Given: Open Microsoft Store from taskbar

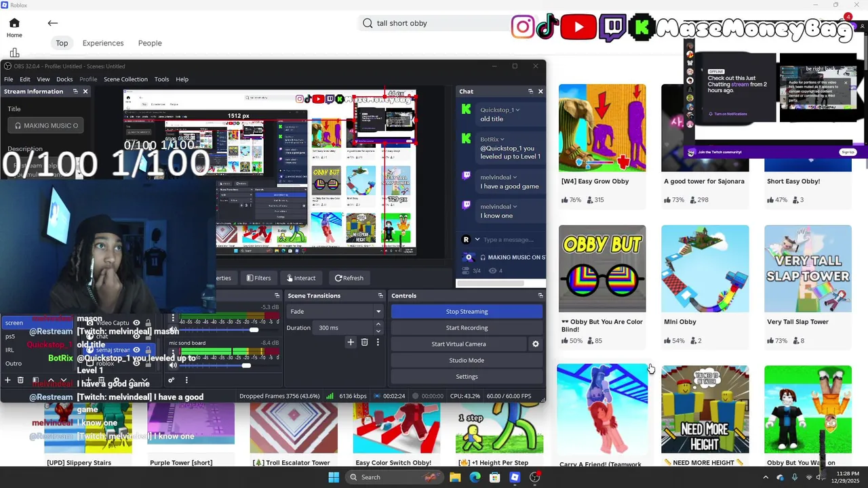Looking at the screenshot, I should pos(495,477).
